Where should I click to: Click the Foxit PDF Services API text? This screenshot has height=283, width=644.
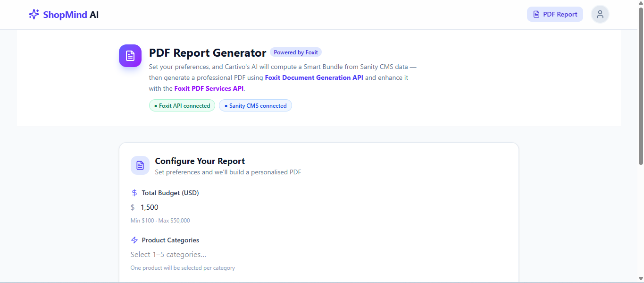coord(209,88)
